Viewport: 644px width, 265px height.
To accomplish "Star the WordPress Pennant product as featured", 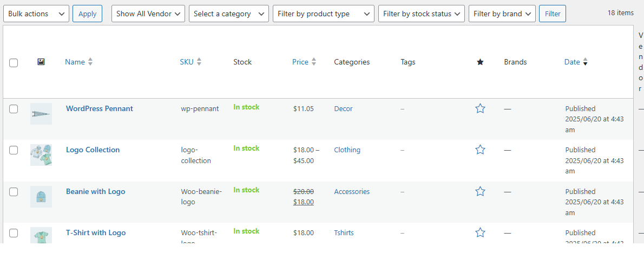I will [480, 109].
